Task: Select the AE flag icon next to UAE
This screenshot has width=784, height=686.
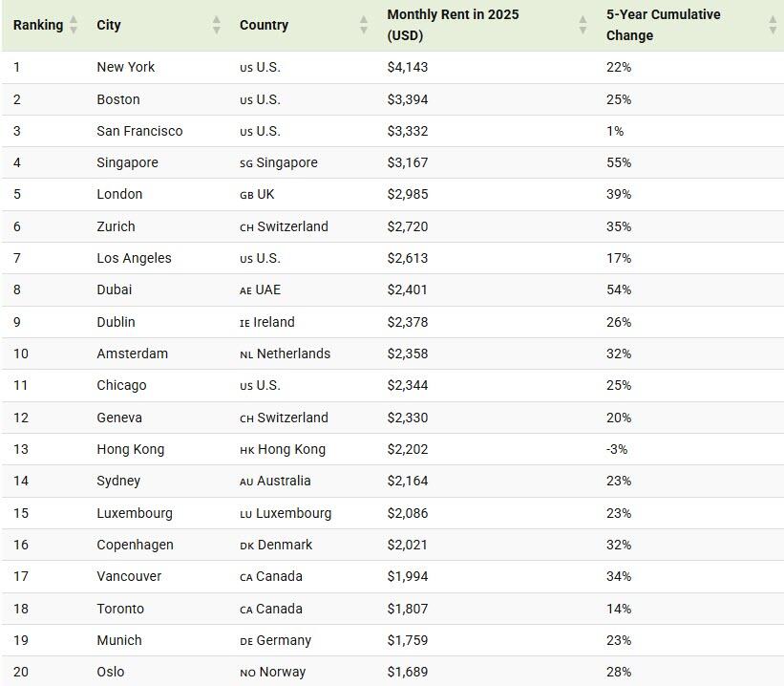Action: coord(248,289)
